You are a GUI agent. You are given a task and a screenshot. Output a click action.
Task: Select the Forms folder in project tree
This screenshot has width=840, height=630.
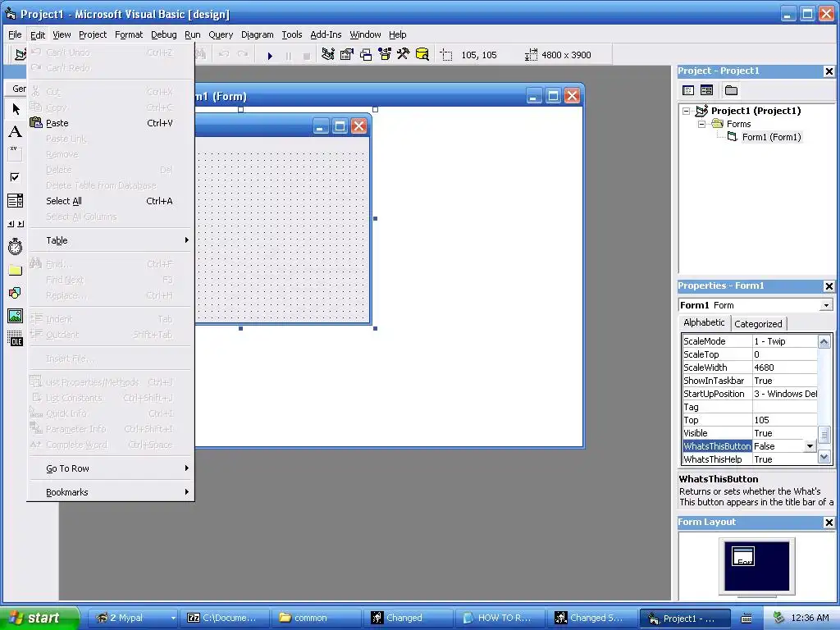click(738, 125)
